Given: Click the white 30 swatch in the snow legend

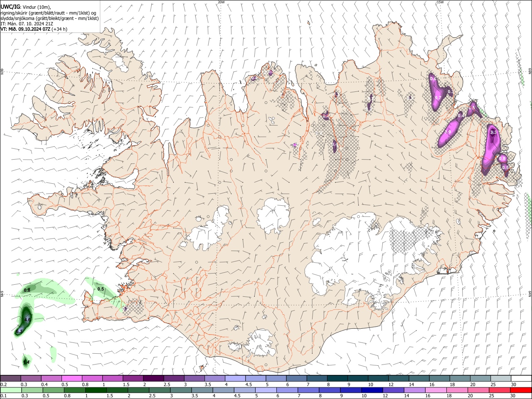Looking at the screenshot, I should (x=521, y=379).
